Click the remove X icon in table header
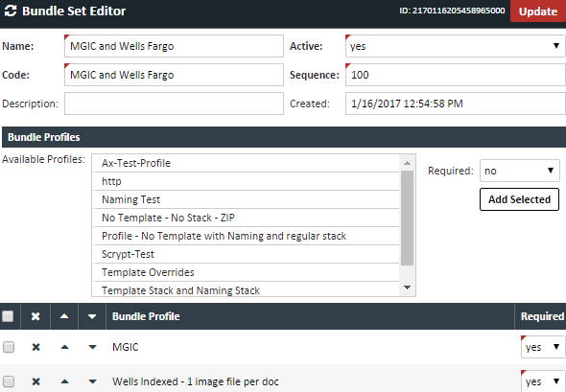This screenshot has height=392, width=566. 35,316
